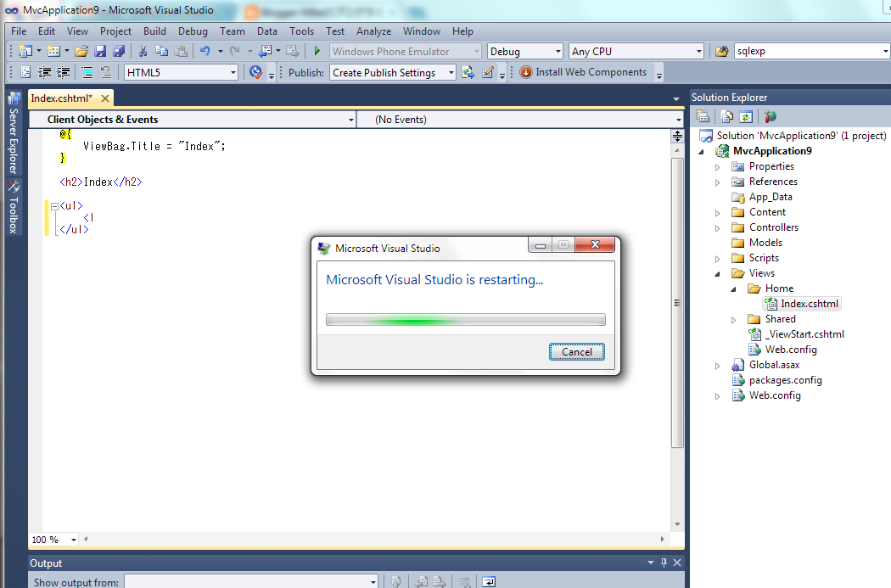Screen dimensions: 891x588
Task: Expand the Properties node in Solution Explorer
Action: pyautogui.click(x=717, y=167)
